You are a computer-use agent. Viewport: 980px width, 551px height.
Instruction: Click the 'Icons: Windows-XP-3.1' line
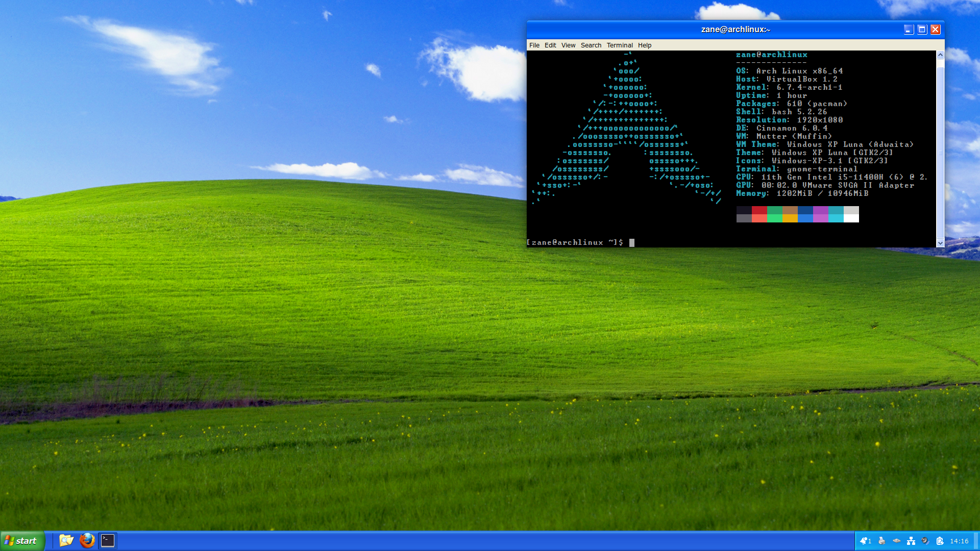812,161
